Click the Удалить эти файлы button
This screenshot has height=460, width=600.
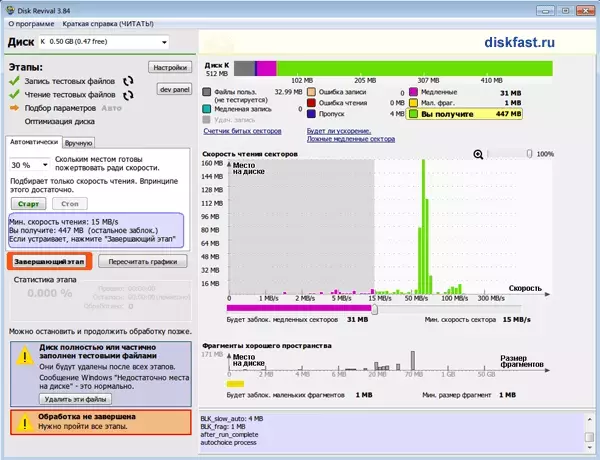pyautogui.click(x=75, y=399)
